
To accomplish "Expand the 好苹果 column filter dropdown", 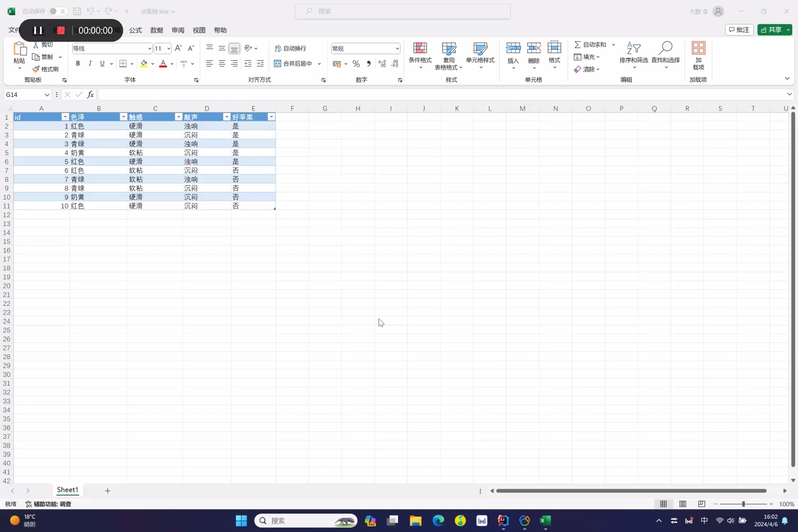I will tap(271, 117).
